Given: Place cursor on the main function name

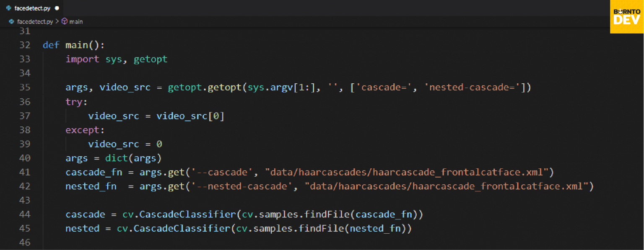Looking at the screenshot, I should (x=76, y=45).
